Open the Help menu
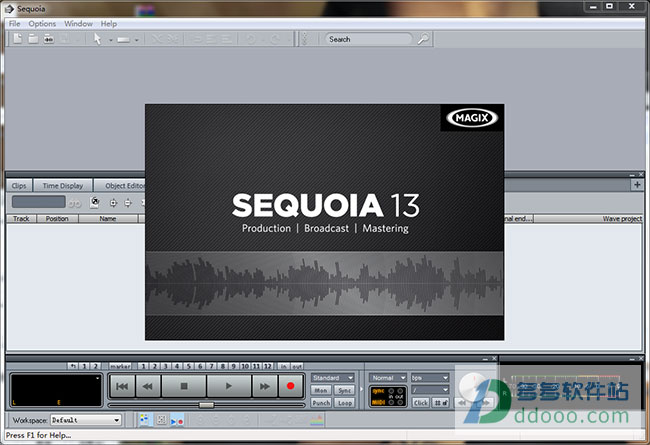 [x=109, y=24]
